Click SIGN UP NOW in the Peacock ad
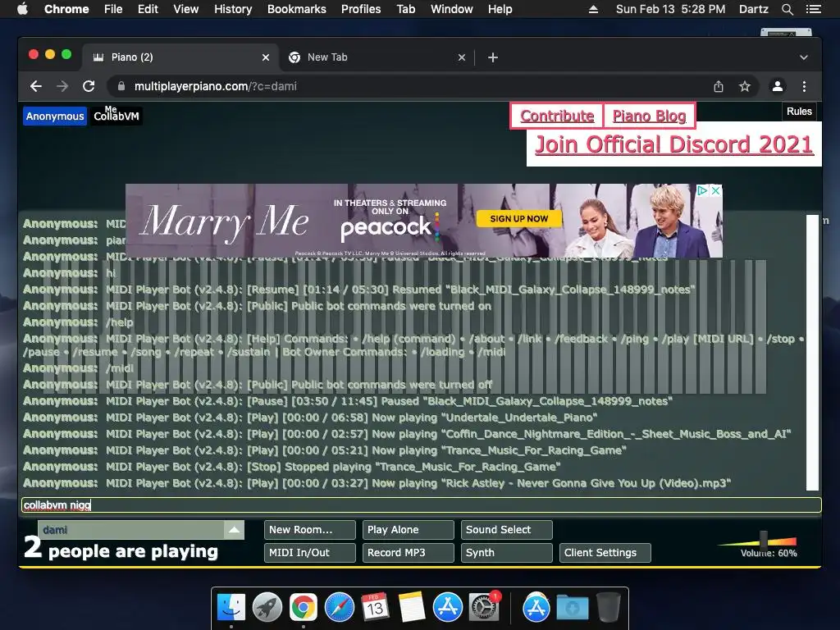This screenshot has width=840, height=630. click(518, 218)
